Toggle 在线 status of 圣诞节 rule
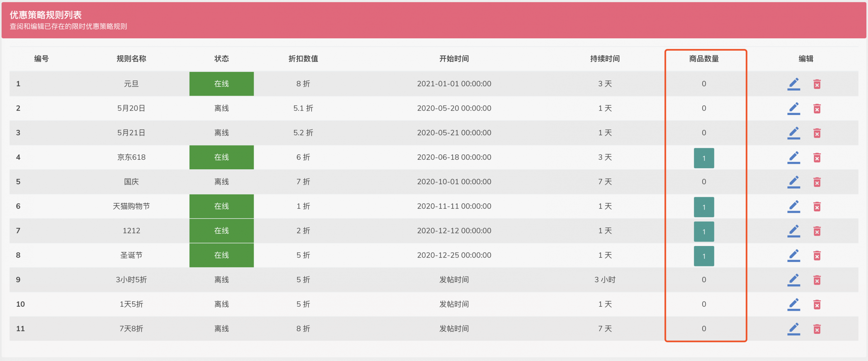Screen dimensions: 868x361 tap(221, 255)
